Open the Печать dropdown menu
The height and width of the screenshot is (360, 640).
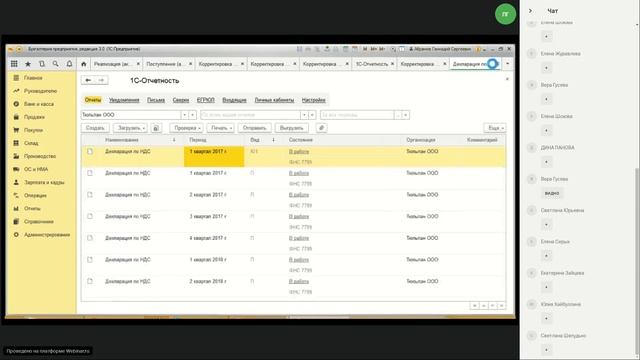[x=220, y=128]
